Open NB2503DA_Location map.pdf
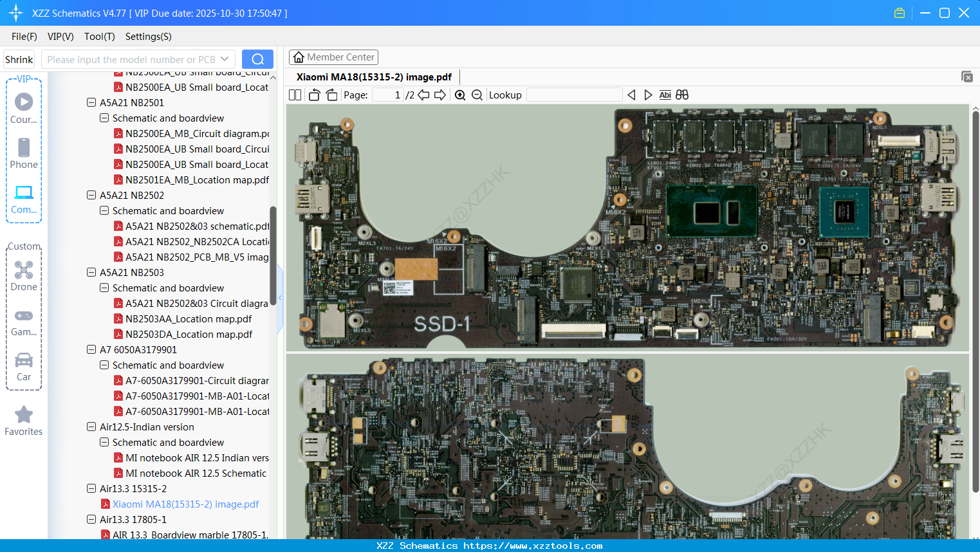The image size is (980, 552). 189,335
